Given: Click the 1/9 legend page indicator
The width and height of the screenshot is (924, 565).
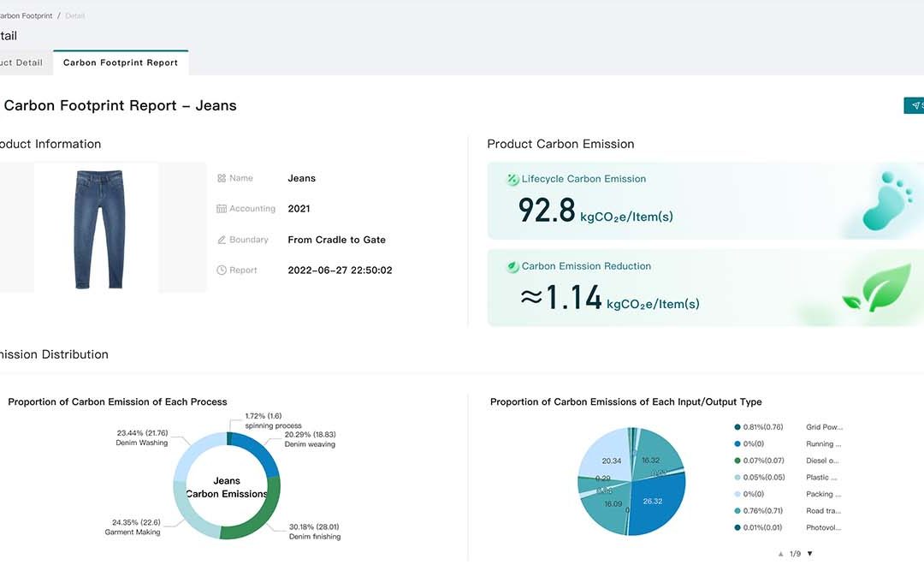Looking at the screenshot, I should coord(795,554).
